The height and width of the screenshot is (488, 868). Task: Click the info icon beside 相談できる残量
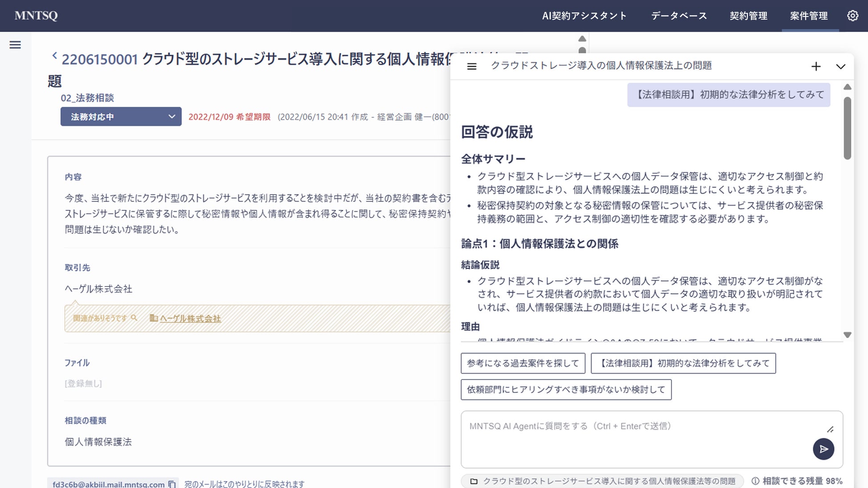(x=755, y=481)
